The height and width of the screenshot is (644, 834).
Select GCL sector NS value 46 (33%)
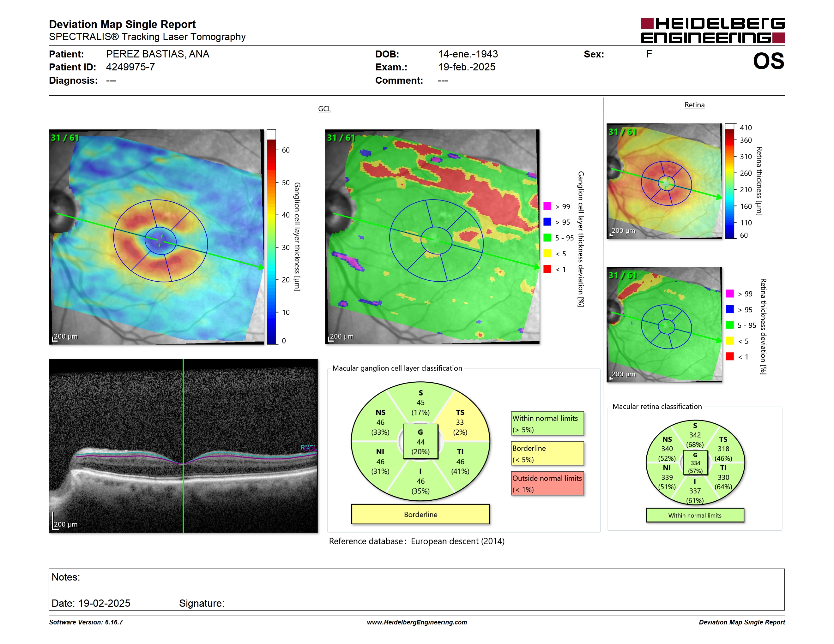[380, 427]
